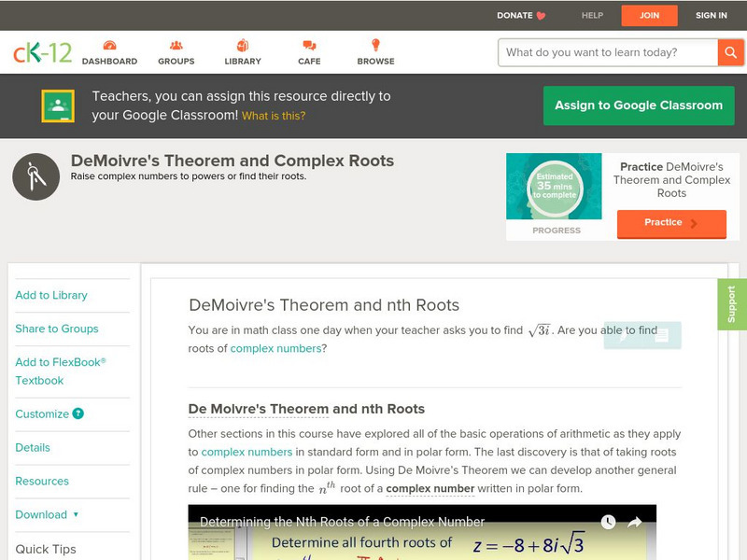Image resolution: width=747 pixels, height=560 pixels.
Task: Open the Dashboard icon
Action: (112, 44)
